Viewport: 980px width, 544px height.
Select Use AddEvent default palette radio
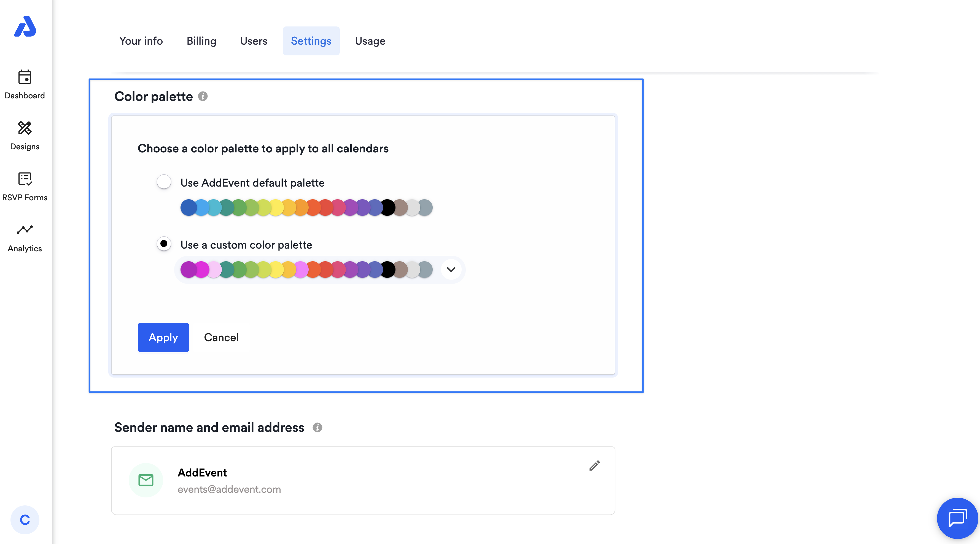click(x=164, y=182)
